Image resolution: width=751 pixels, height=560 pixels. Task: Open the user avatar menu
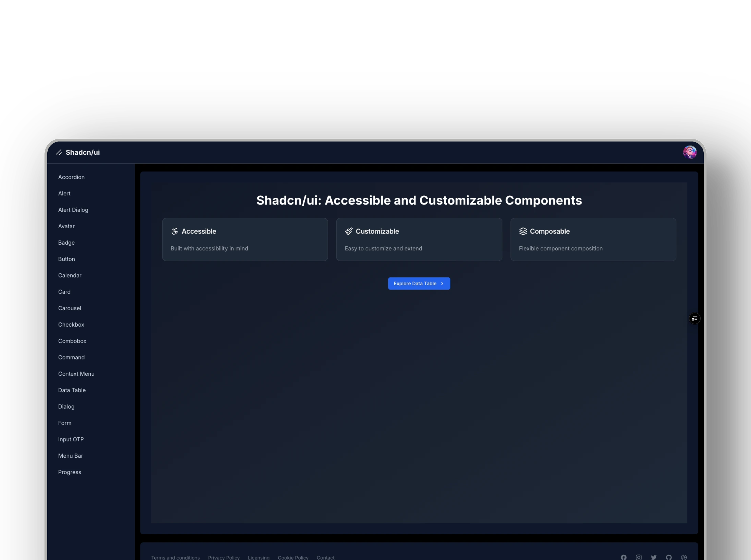point(690,153)
